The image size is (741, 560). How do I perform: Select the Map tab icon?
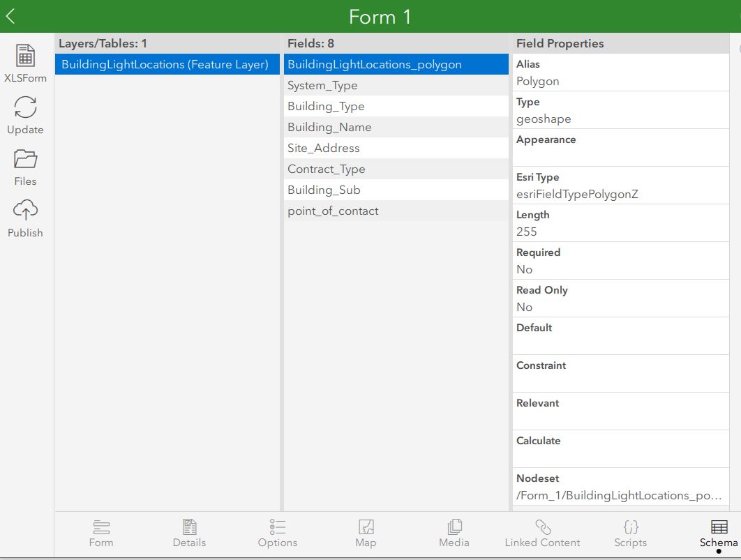[x=366, y=529]
